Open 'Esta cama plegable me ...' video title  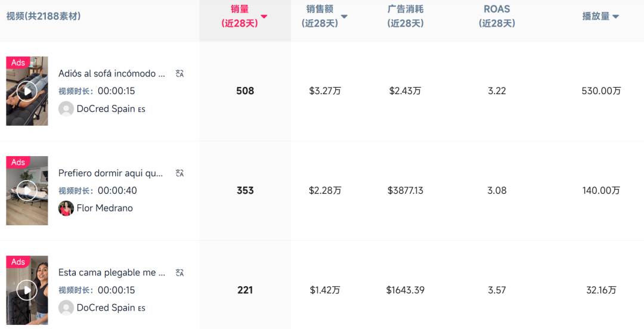point(112,273)
